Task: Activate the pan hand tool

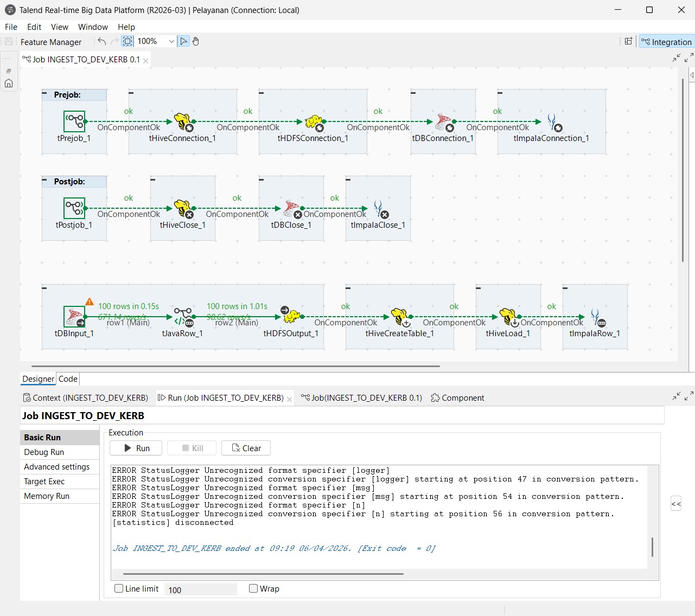Action: click(x=196, y=41)
